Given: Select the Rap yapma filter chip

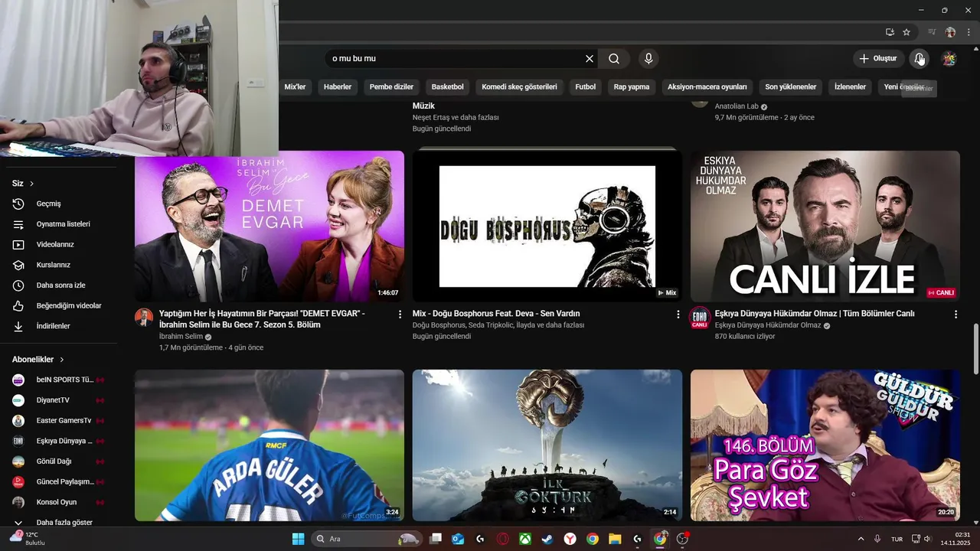Looking at the screenshot, I should [632, 86].
